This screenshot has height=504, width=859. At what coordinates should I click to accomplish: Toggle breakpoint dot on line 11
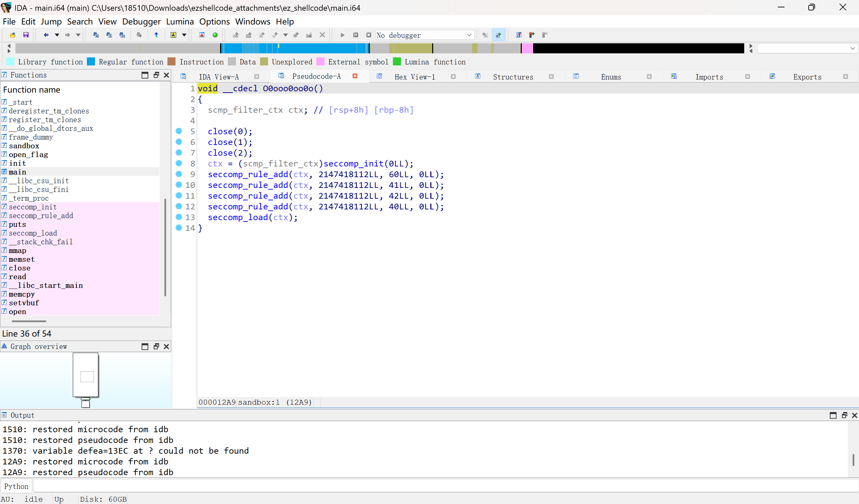pyautogui.click(x=179, y=196)
